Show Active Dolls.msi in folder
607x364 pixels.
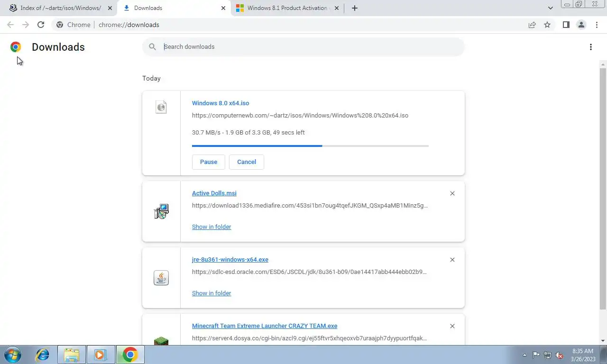coord(212,227)
